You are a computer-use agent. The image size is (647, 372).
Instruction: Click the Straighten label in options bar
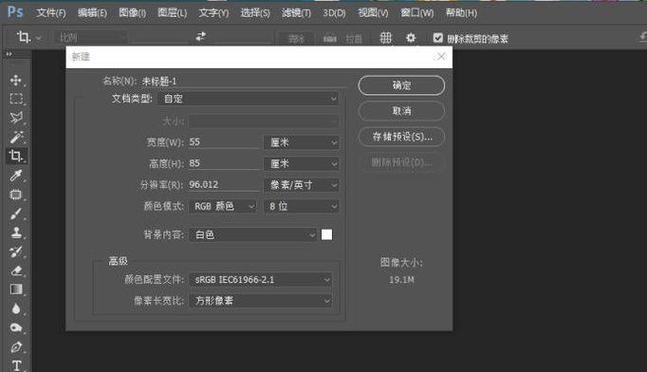pos(354,39)
